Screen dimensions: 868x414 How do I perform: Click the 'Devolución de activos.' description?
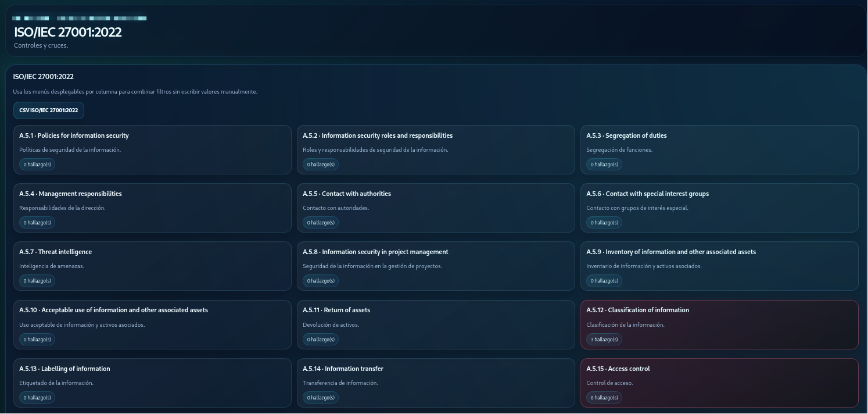tap(331, 325)
